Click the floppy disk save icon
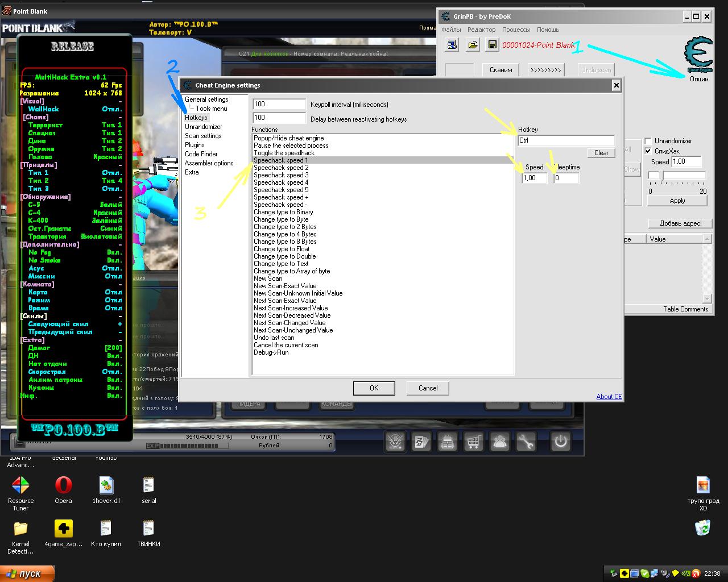728x582 pixels. (x=493, y=44)
